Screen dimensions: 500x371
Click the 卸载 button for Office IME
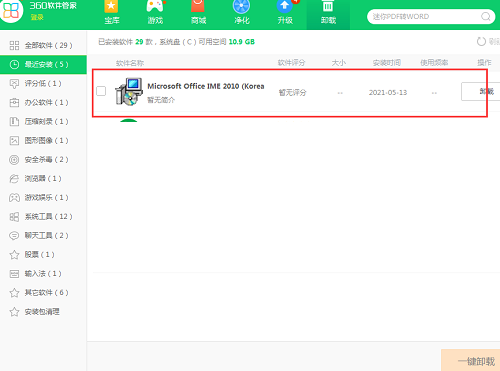click(x=480, y=91)
